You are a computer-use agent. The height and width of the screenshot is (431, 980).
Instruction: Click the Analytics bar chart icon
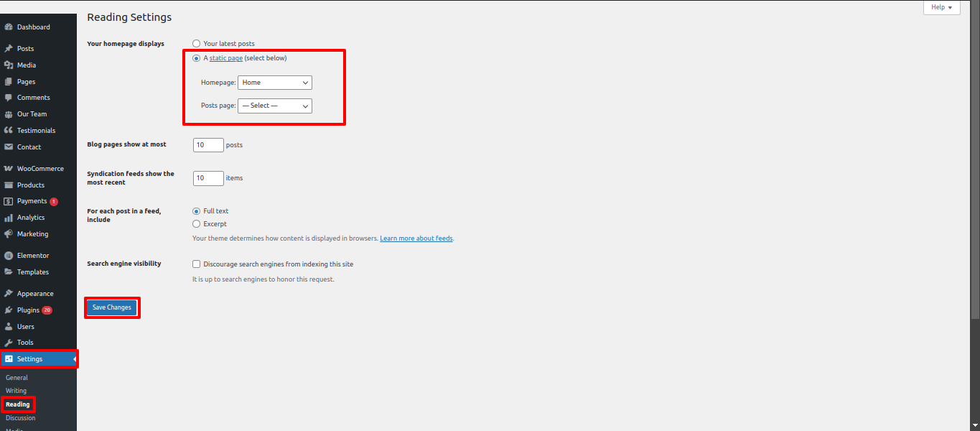point(9,218)
